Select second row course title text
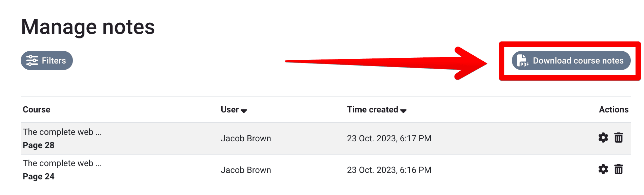This screenshot has width=644, height=195. pos(62,163)
